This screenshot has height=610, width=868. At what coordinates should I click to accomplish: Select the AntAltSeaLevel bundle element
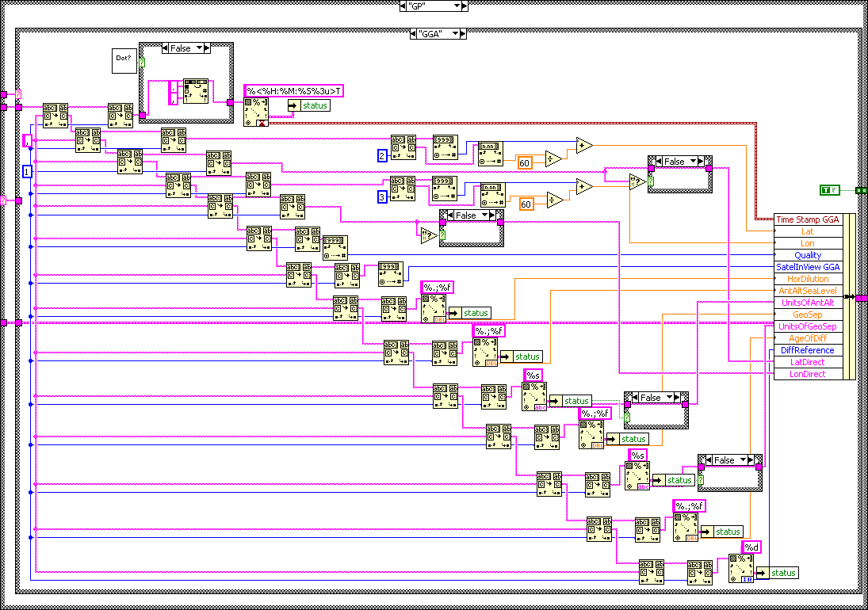point(808,291)
